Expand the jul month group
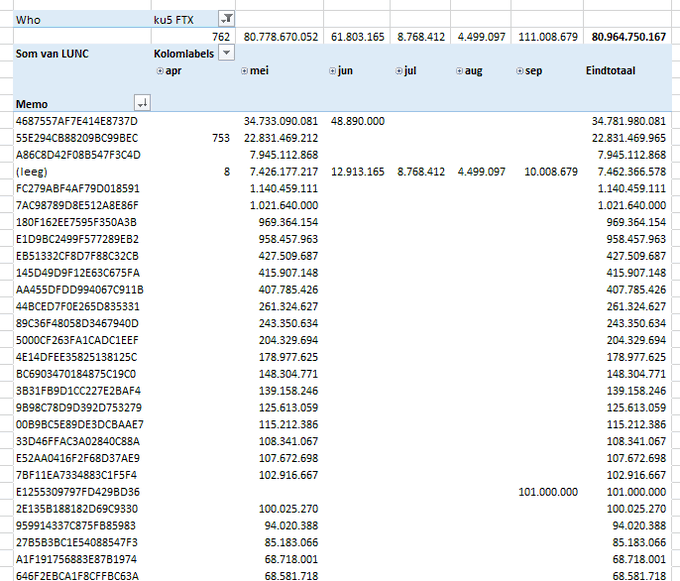 click(399, 71)
